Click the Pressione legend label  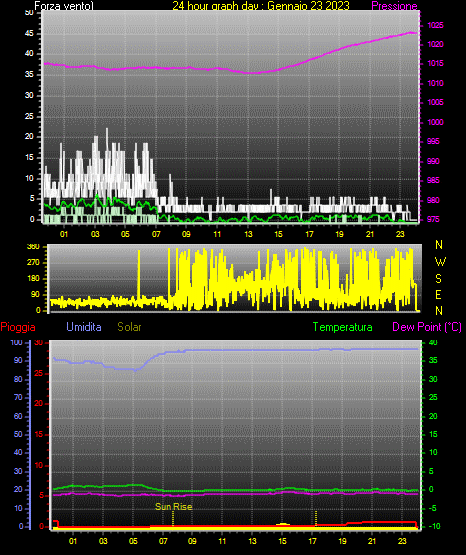coord(394,6)
